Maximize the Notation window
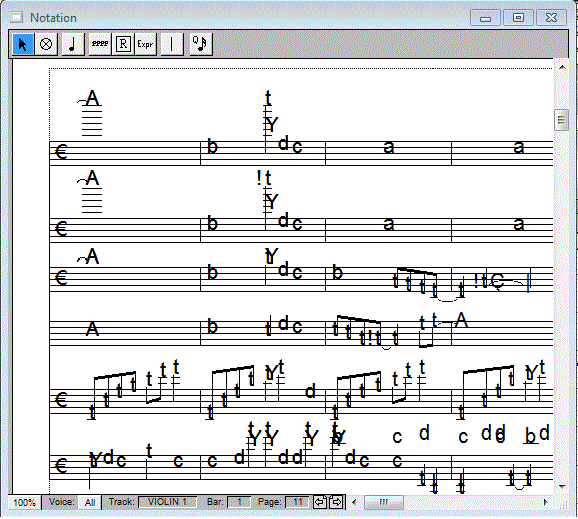The image size is (578, 519). point(518,18)
